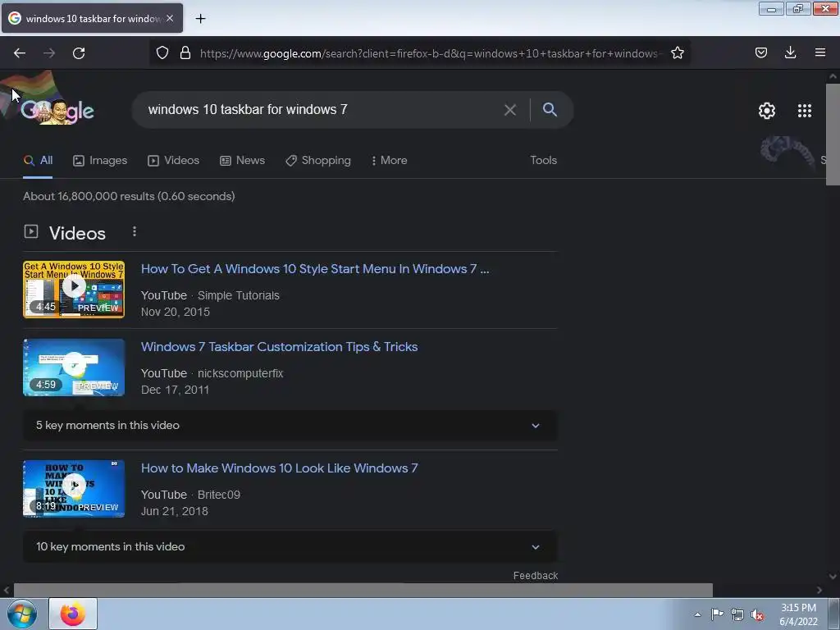Open the Google apps grid
The height and width of the screenshot is (630, 840).
click(x=804, y=111)
